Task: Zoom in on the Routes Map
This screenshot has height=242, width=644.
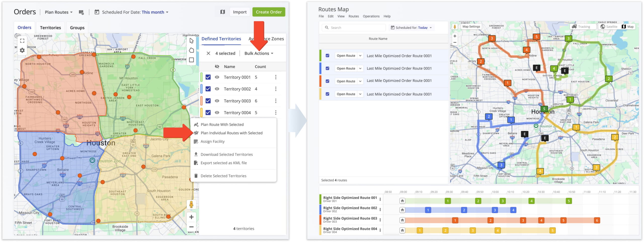Action: click(455, 36)
